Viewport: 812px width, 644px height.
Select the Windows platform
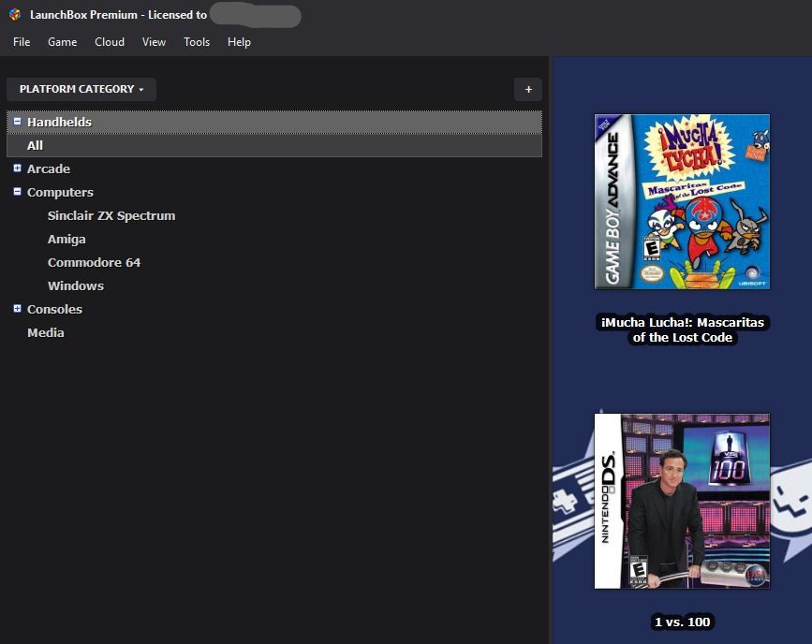pyautogui.click(x=76, y=285)
